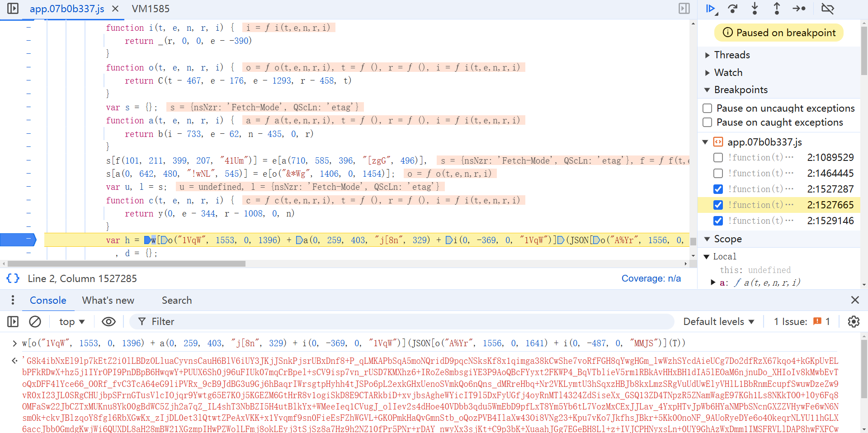
Task: Click the pretty print braces icon
Action: (13, 278)
